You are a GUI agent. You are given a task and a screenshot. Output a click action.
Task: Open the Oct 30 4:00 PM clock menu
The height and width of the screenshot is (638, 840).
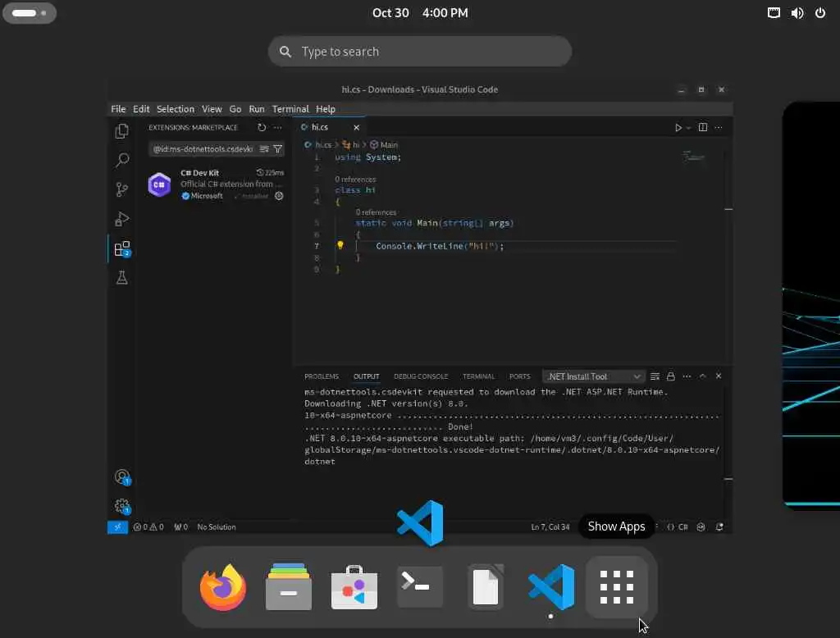click(420, 13)
